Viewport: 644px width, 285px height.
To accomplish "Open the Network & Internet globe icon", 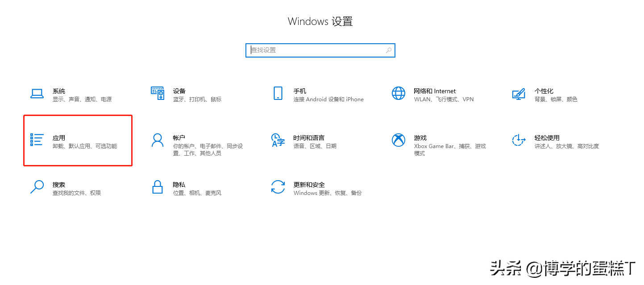I will [x=399, y=93].
